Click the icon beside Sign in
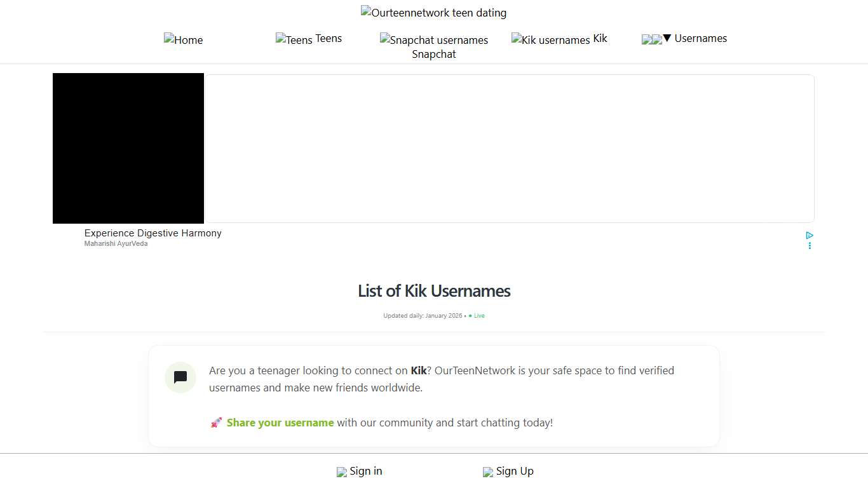Screen dimensions: 868x488 pyautogui.click(x=341, y=471)
